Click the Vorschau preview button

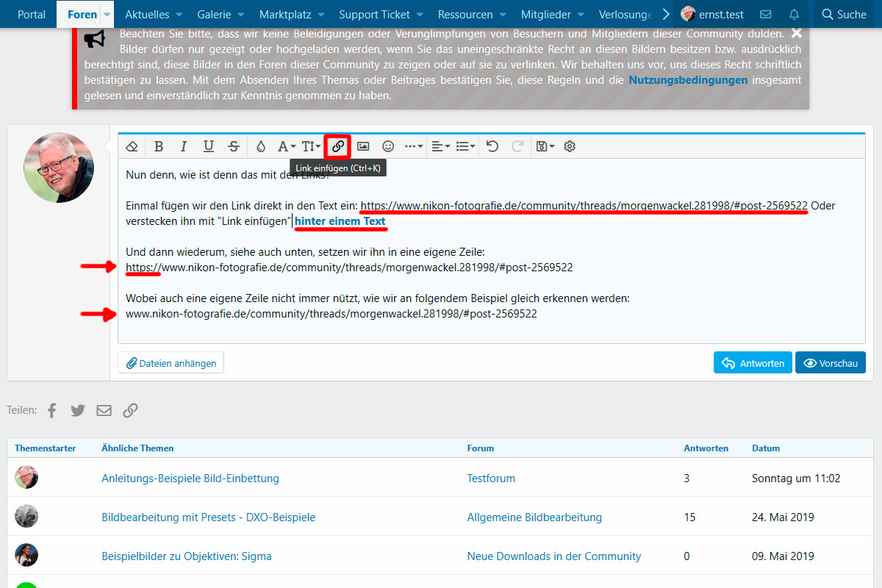click(831, 363)
